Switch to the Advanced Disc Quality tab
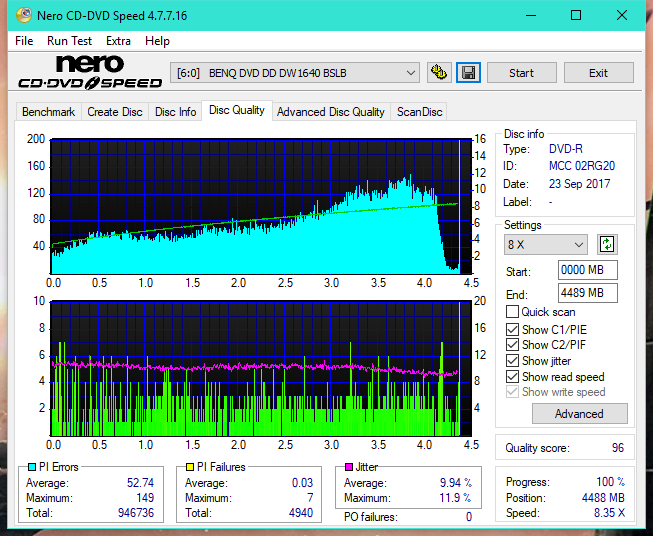 click(331, 112)
